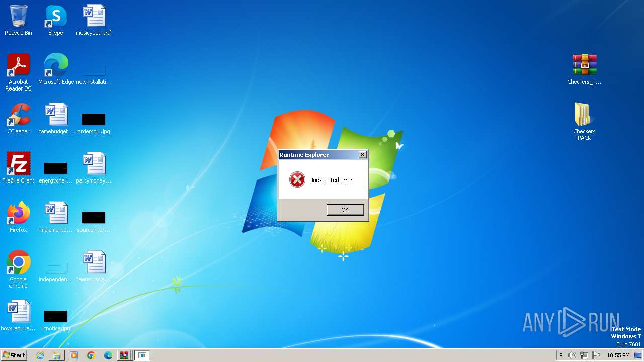Select musicyouth.rtf document
The height and width of the screenshot is (362, 644).
[94, 20]
